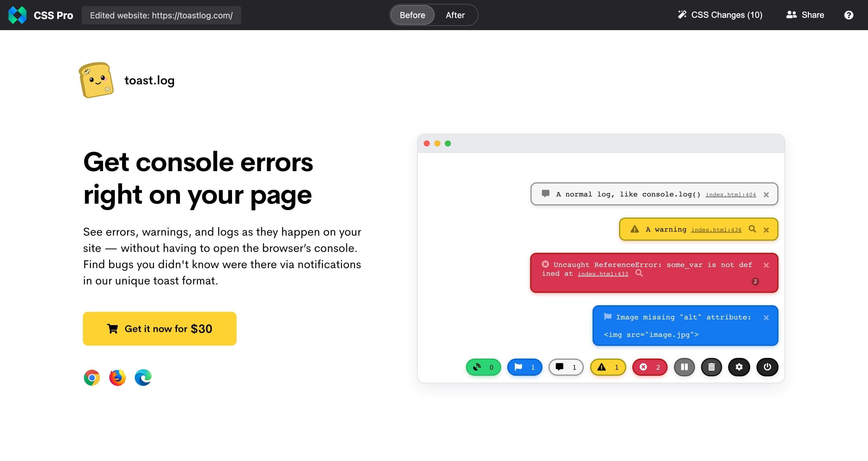Click the power button icon

[x=767, y=367]
